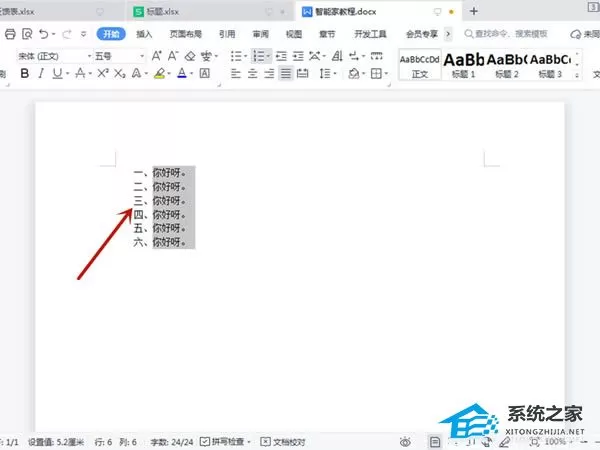
Task: Apply bullet list formatting
Action: [x=236, y=56]
